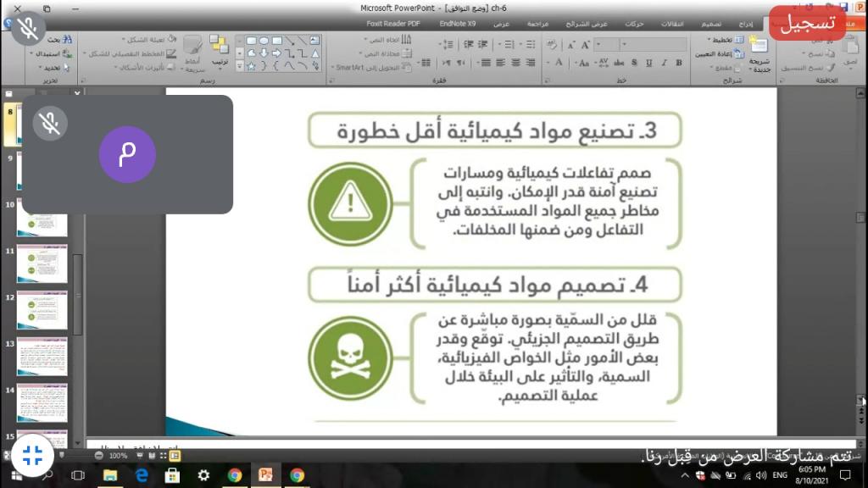Open the EndNote X9 tab
Viewport: 868px width, 488px height.
coord(458,23)
